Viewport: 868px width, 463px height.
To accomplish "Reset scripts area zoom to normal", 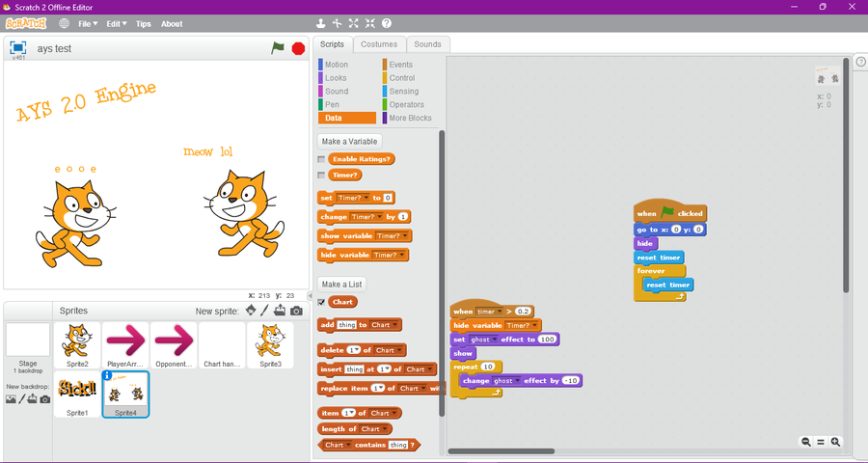I will pos(821,442).
